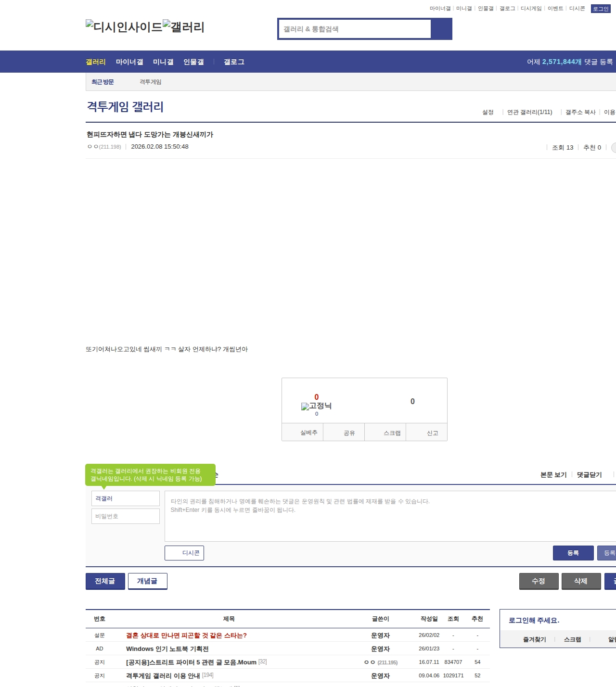Click the 디시인사이드 logo image

click(124, 27)
